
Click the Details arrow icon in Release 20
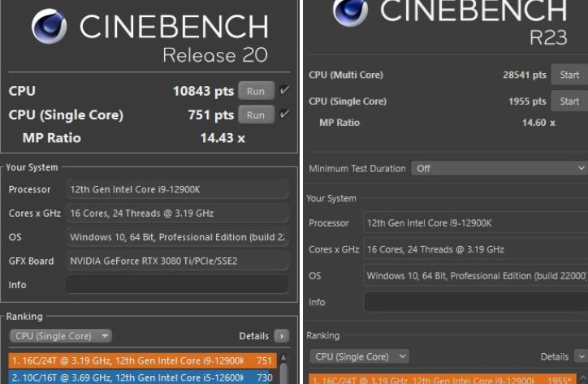coord(281,336)
